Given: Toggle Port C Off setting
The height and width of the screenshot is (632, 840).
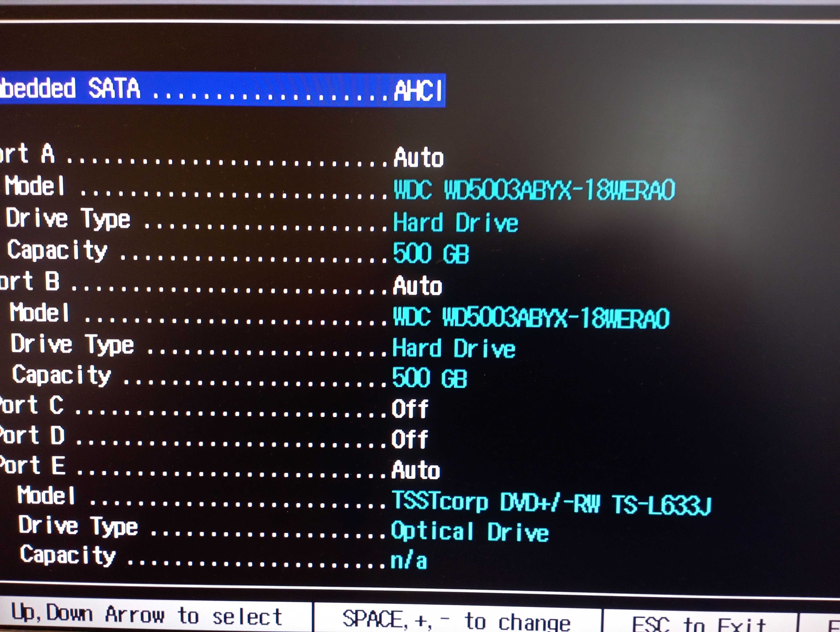Looking at the screenshot, I should pos(410,409).
